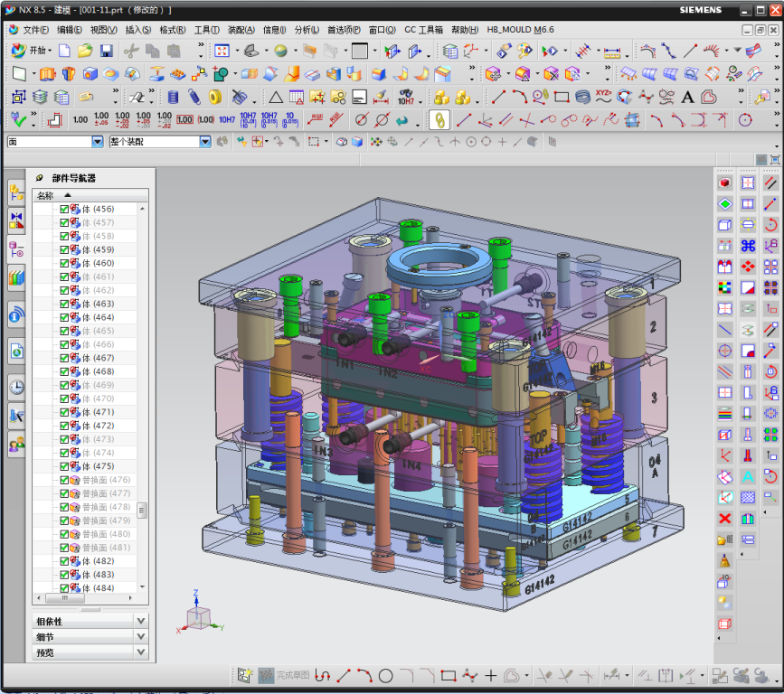The width and height of the screenshot is (784, 694).
Task: Click the navigator vertical scrollbar thumb
Action: pyautogui.click(x=142, y=511)
